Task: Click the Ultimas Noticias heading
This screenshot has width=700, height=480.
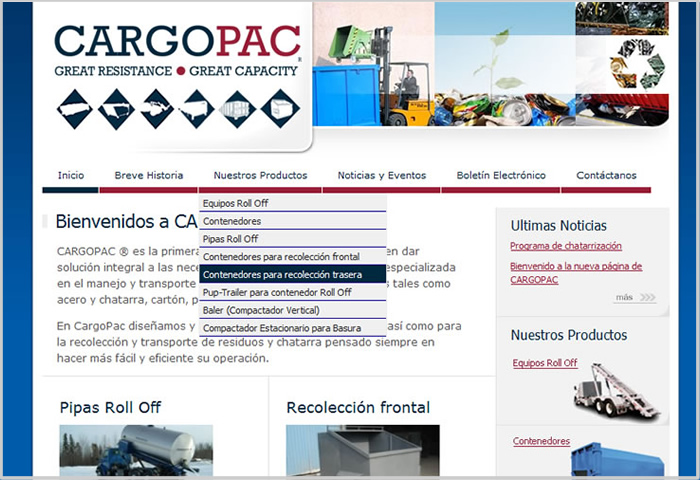Action: 558,225
